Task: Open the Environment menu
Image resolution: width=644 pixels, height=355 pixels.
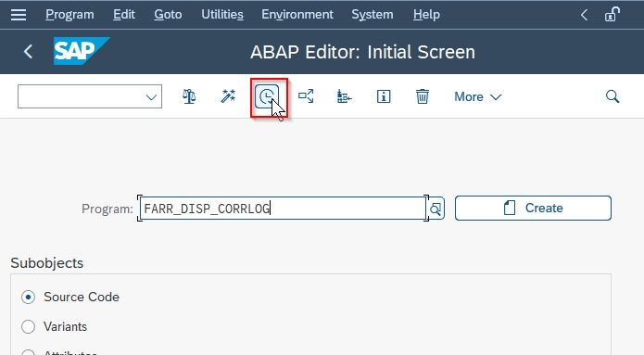Action: (297, 15)
